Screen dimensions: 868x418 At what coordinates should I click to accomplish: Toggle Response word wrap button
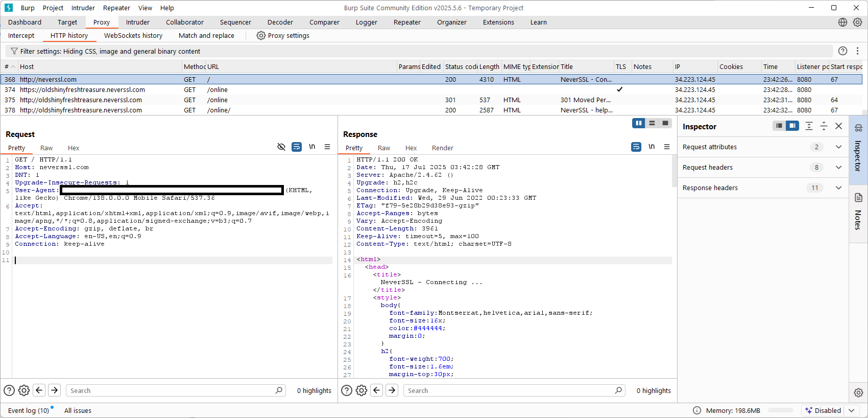tap(636, 147)
